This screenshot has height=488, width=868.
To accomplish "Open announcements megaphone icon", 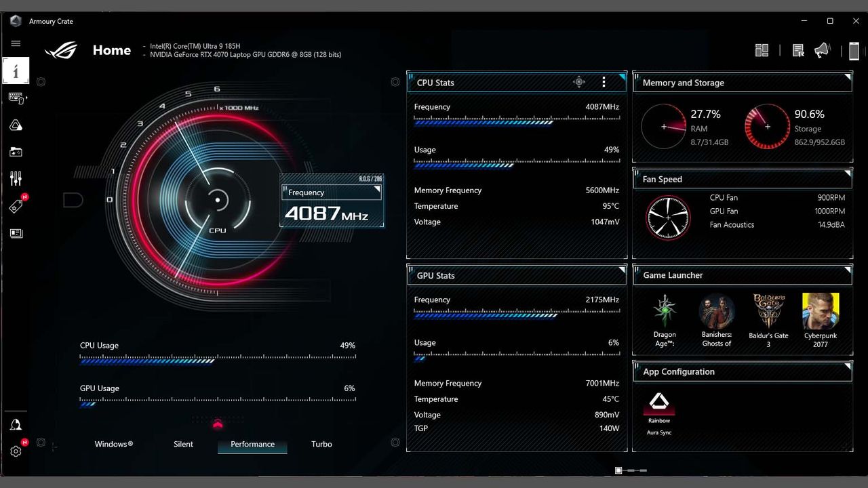I will 822,50.
